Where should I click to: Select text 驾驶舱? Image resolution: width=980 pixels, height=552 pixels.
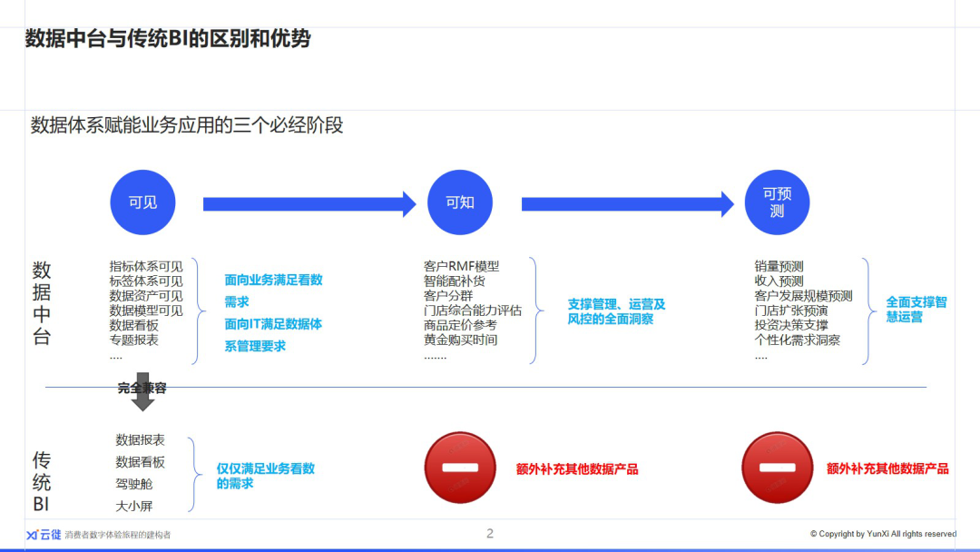[x=133, y=484]
